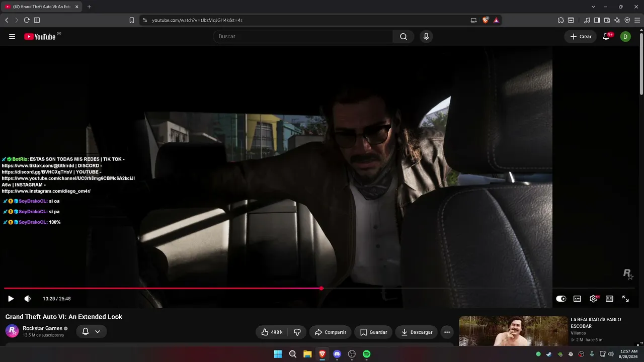The image size is (644, 362).
Task: Open more actions three-dot menu
Action: click(x=447, y=332)
